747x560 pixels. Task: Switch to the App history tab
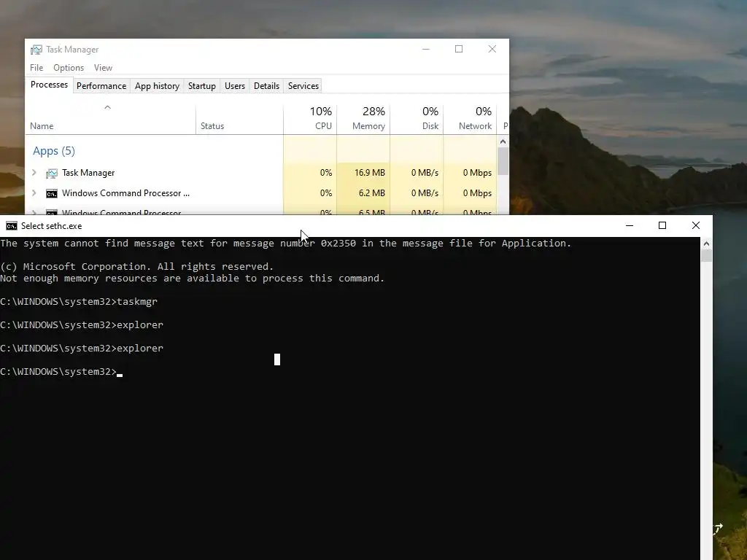click(157, 86)
